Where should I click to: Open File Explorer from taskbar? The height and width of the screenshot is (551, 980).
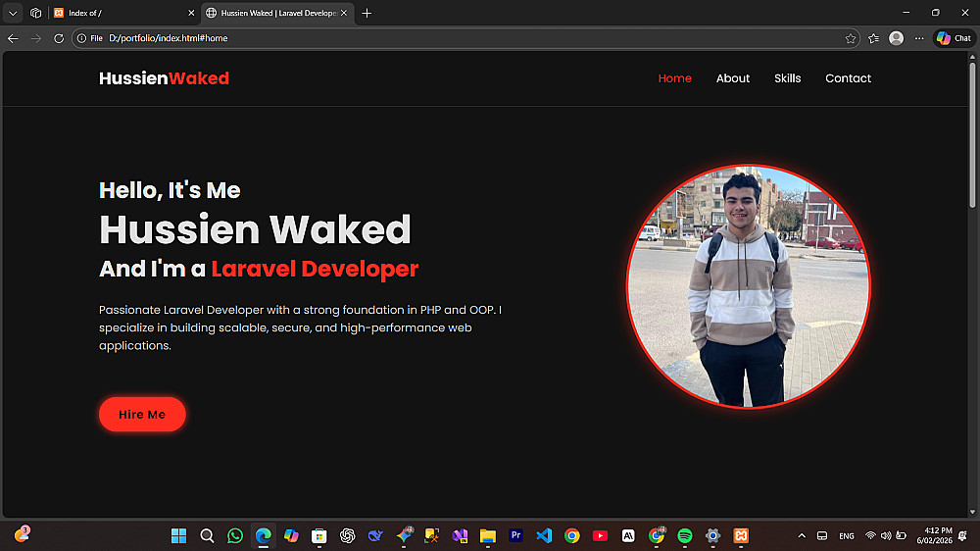[487, 535]
